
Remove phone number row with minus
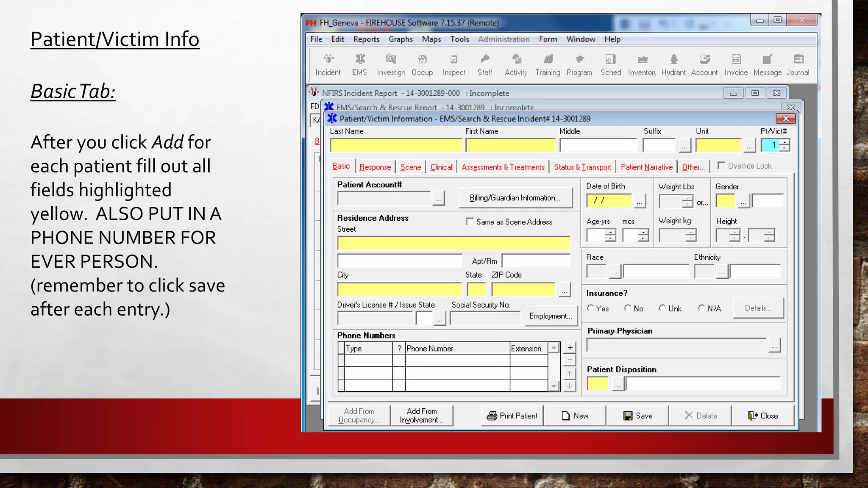(570, 360)
